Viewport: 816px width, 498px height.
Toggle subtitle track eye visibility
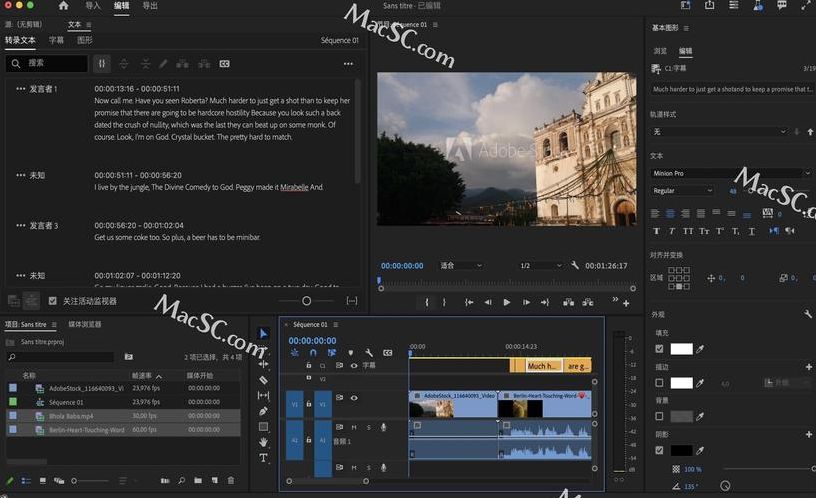click(x=354, y=365)
